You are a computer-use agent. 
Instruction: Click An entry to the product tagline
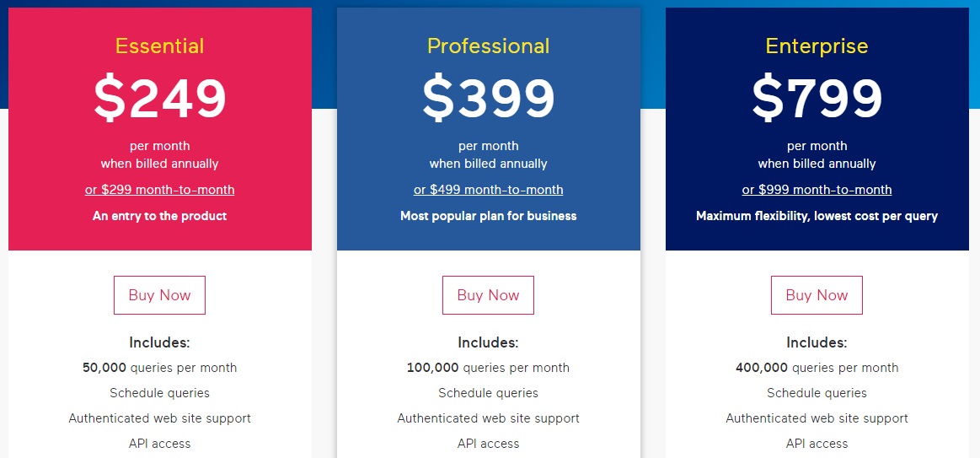point(160,216)
